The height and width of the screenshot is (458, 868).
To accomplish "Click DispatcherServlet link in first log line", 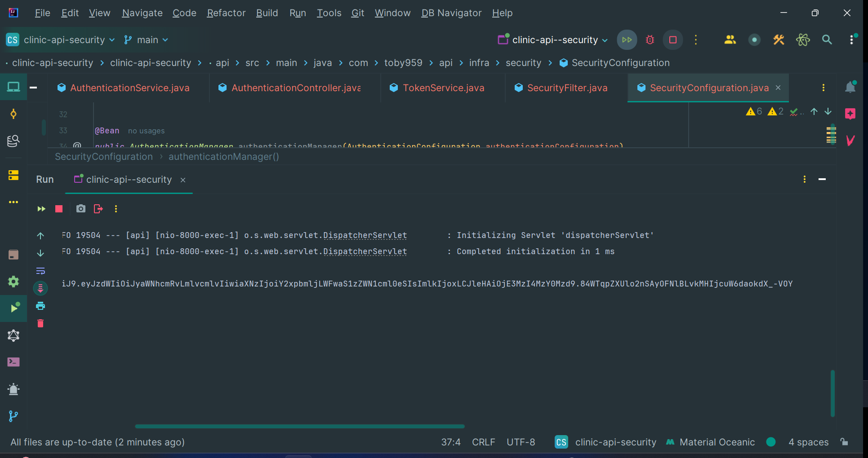I will [365, 235].
